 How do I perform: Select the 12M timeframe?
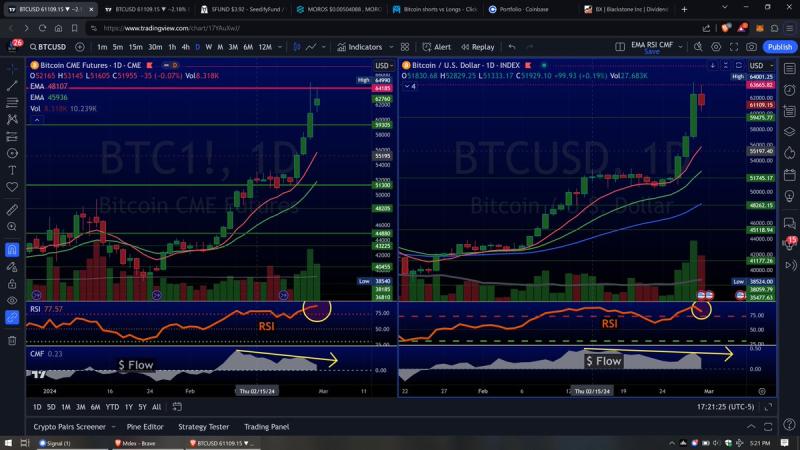(265, 47)
